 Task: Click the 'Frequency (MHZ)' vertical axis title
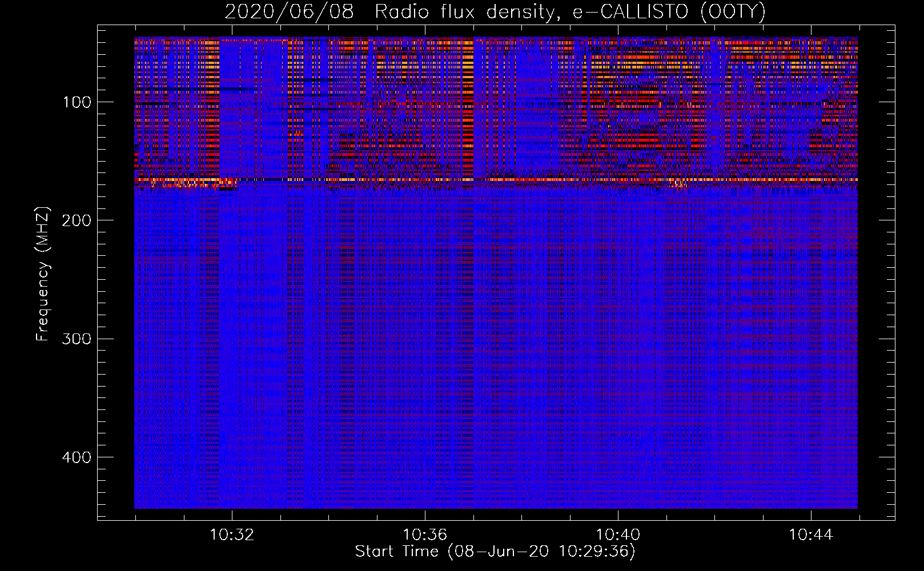click(43, 274)
